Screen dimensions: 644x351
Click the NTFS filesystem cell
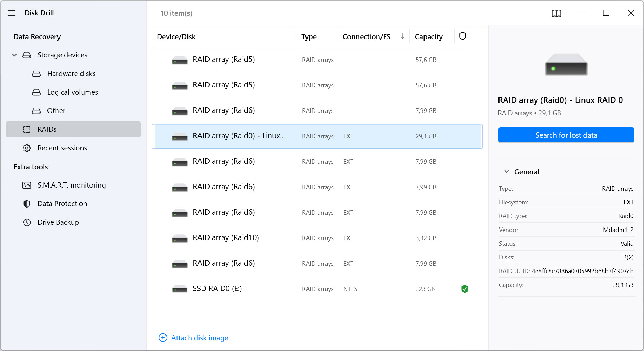[350, 289]
